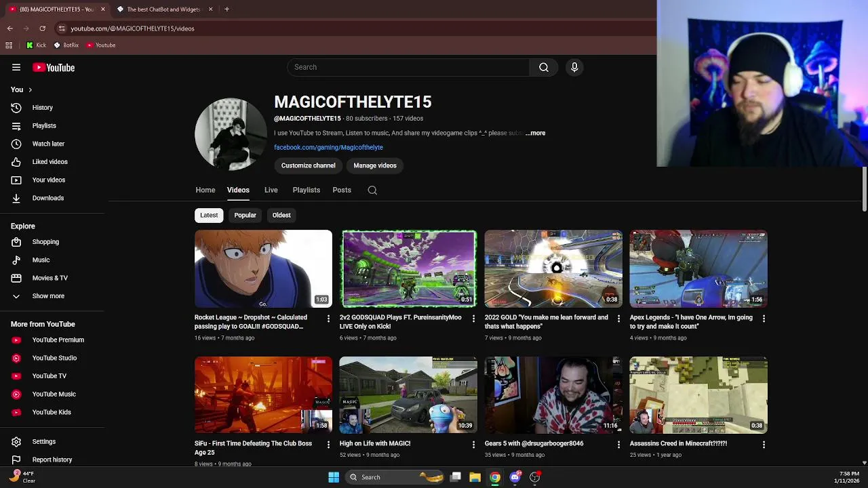
Task: Click the browser address bar URL
Action: coord(132,28)
